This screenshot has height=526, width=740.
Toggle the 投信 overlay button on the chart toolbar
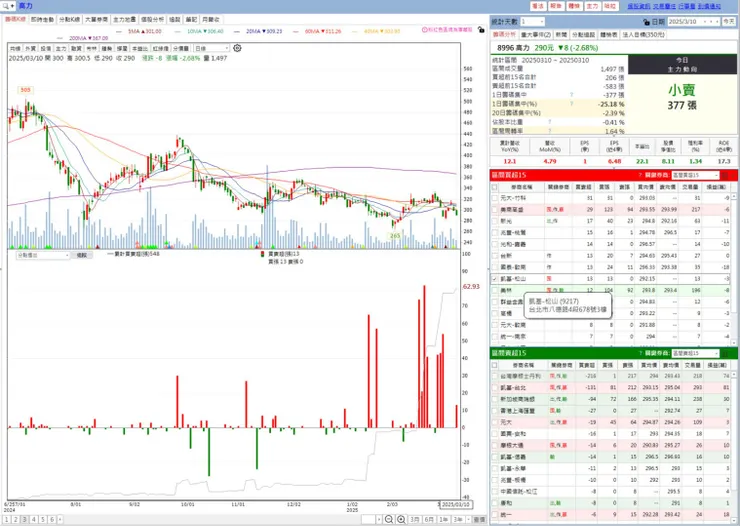(x=45, y=48)
